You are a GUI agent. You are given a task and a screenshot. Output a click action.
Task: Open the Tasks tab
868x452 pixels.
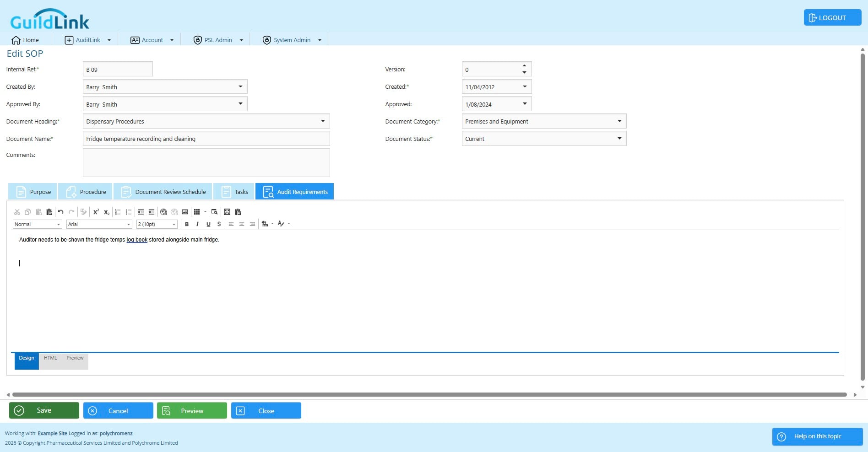point(233,192)
